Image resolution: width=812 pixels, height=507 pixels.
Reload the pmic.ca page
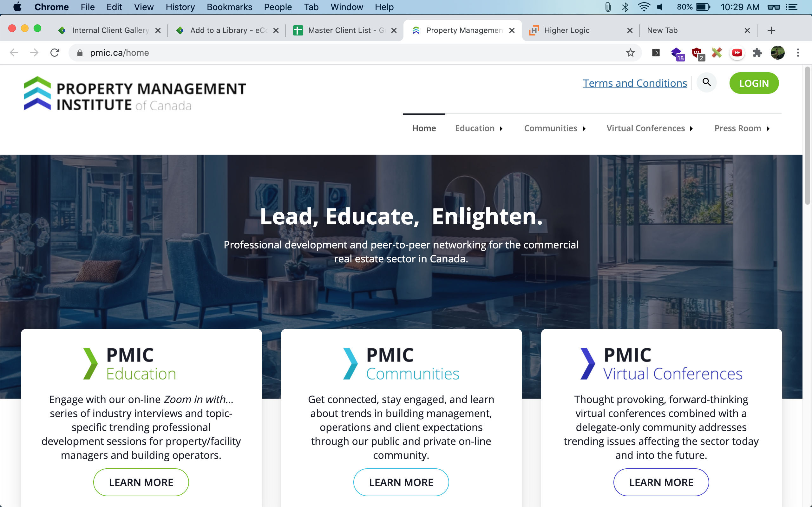point(55,53)
